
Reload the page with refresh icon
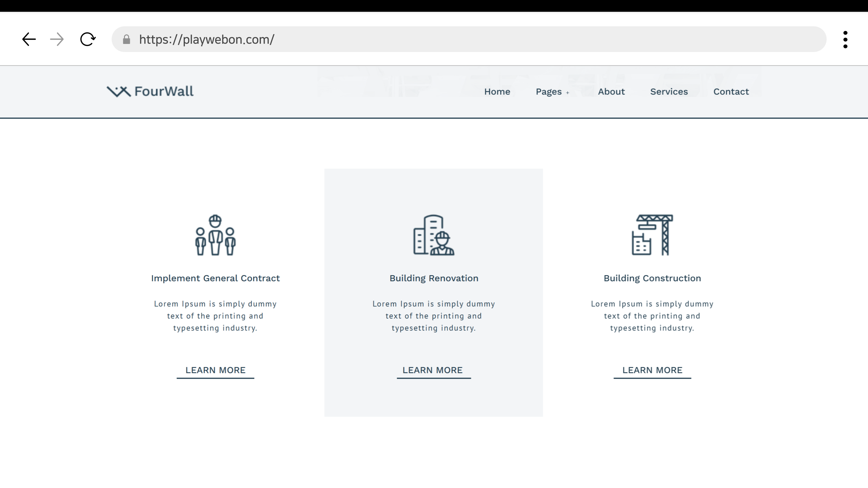(x=88, y=39)
